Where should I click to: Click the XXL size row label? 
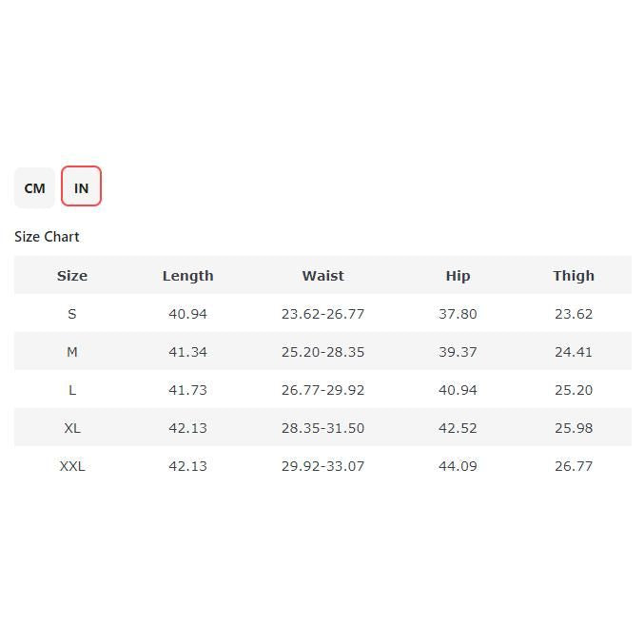[72, 466]
